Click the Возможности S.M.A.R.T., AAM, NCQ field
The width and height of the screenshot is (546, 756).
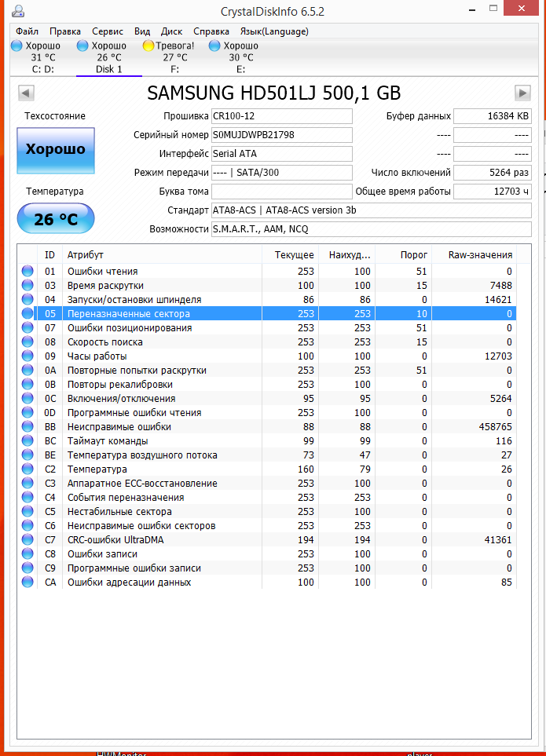coord(372,229)
